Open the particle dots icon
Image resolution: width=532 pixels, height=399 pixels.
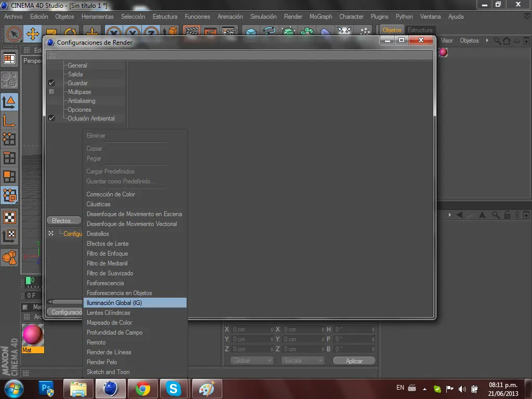[x=365, y=32]
